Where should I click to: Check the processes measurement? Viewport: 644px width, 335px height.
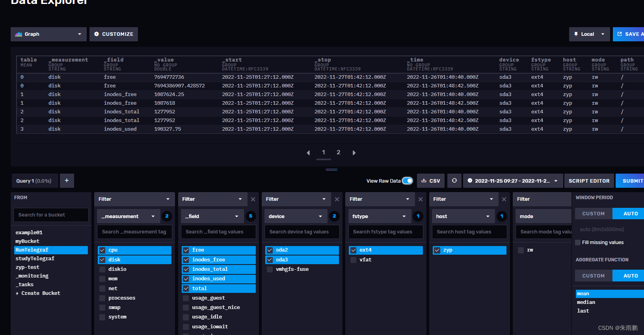click(x=134, y=298)
